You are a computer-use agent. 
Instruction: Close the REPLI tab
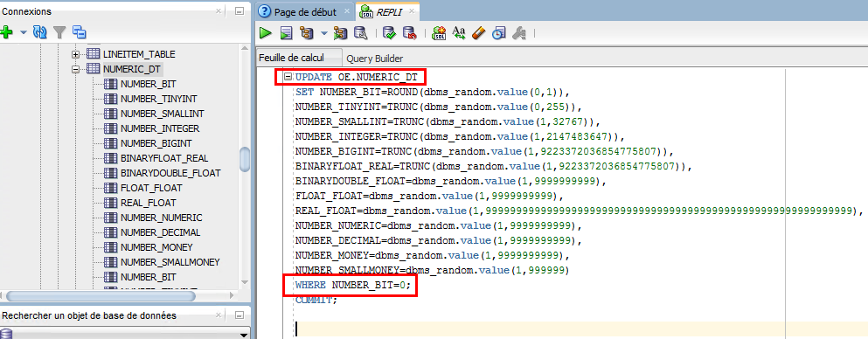[412, 11]
